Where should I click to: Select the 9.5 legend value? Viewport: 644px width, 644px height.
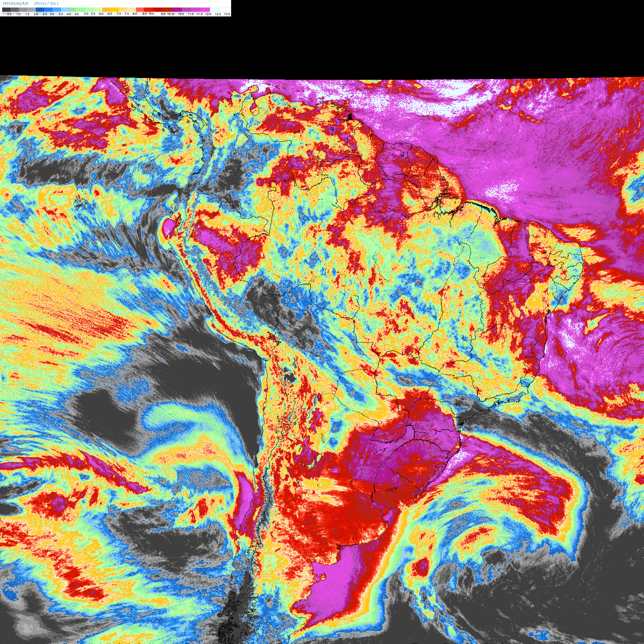[x=163, y=14]
